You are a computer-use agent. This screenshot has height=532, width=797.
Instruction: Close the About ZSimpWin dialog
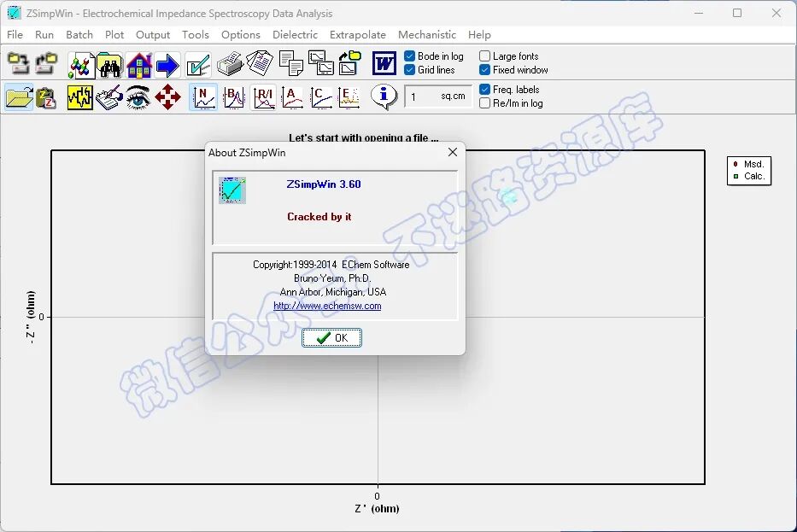point(453,152)
